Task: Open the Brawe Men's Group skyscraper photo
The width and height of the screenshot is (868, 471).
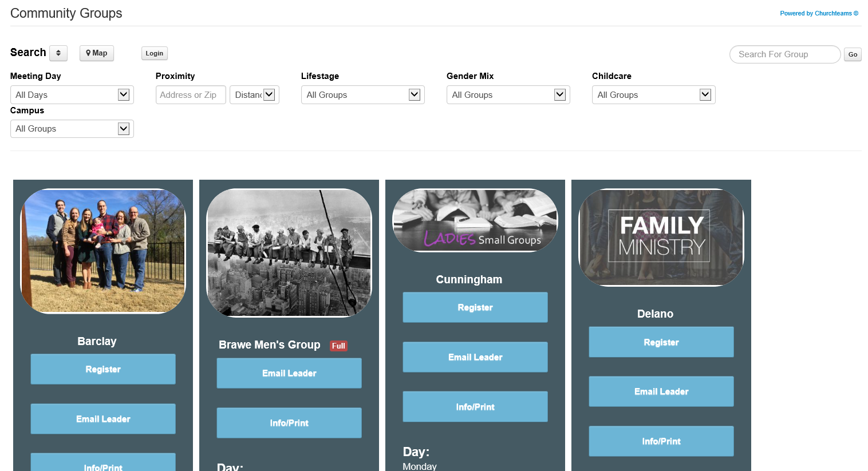Action: [x=289, y=253]
